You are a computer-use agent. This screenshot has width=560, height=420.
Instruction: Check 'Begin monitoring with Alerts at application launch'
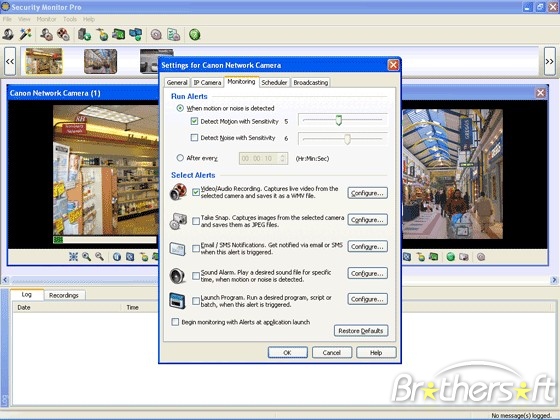(175, 322)
